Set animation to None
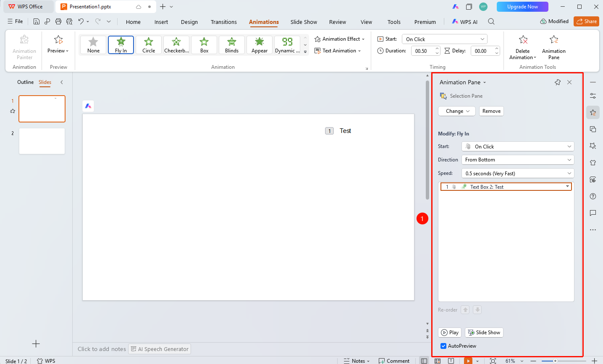 (93, 45)
